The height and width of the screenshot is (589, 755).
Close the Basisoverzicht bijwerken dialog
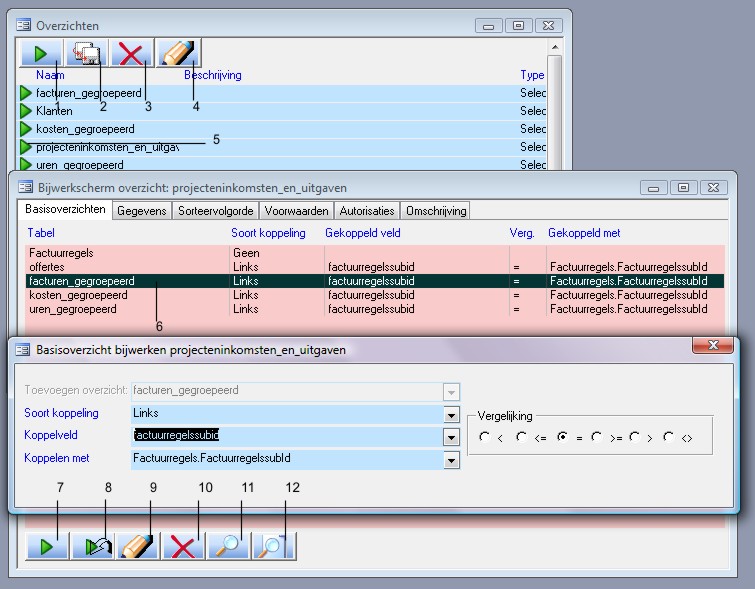pos(713,345)
